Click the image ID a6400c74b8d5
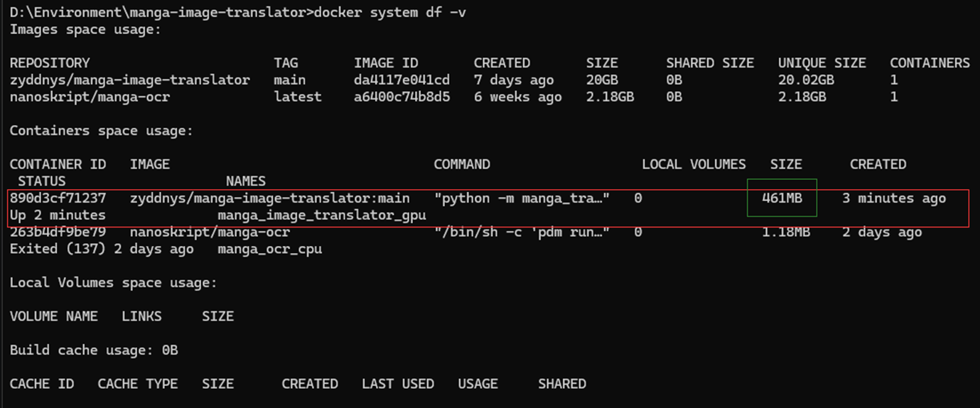 point(402,97)
